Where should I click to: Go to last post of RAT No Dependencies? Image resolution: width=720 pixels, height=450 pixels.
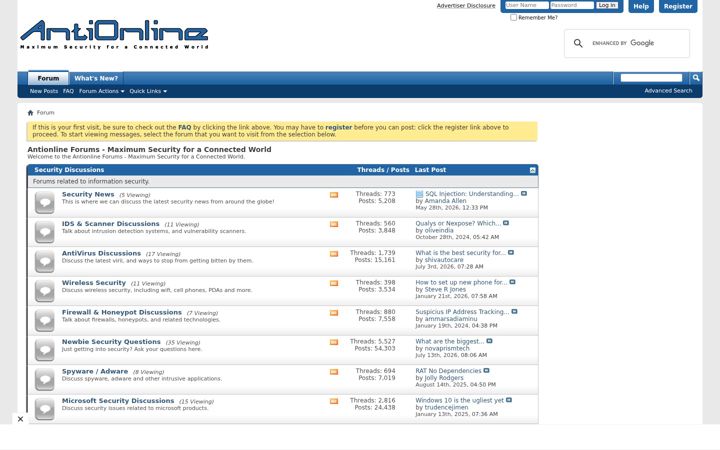click(486, 371)
